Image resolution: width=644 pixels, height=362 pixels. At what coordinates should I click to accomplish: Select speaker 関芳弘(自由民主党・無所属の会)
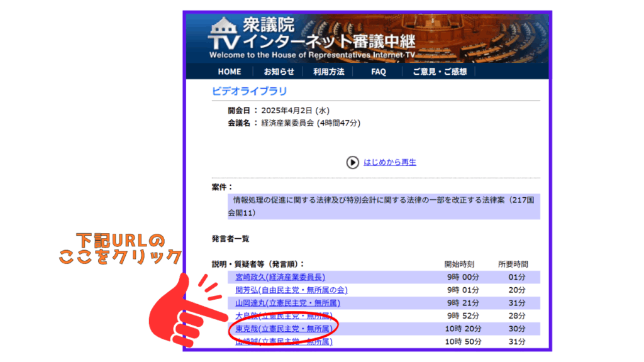[291, 290]
